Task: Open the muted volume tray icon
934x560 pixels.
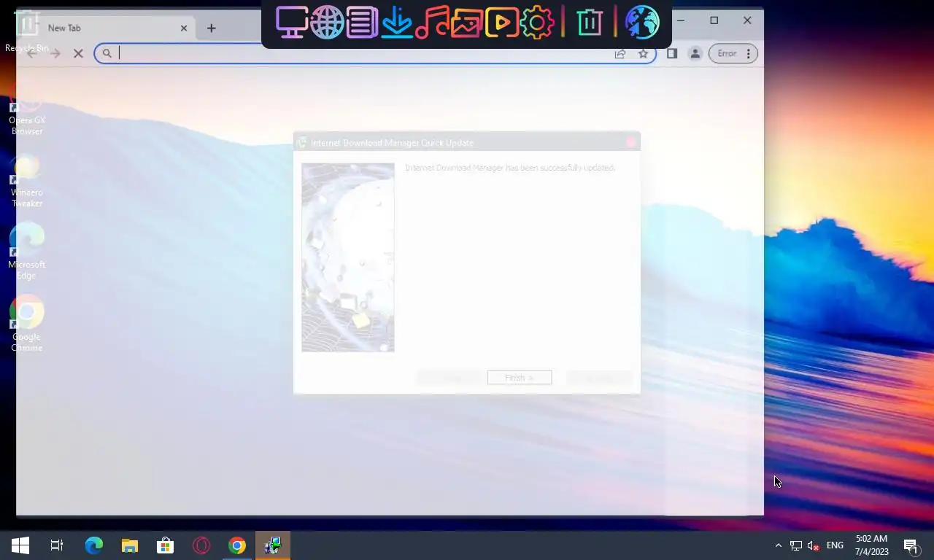Action: pyautogui.click(x=814, y=545)
